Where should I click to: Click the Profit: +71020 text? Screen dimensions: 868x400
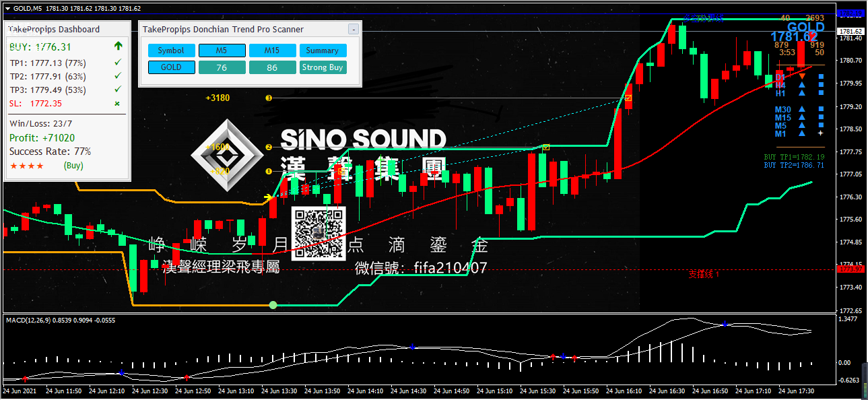pyautogui.click(x=42, y=138)
